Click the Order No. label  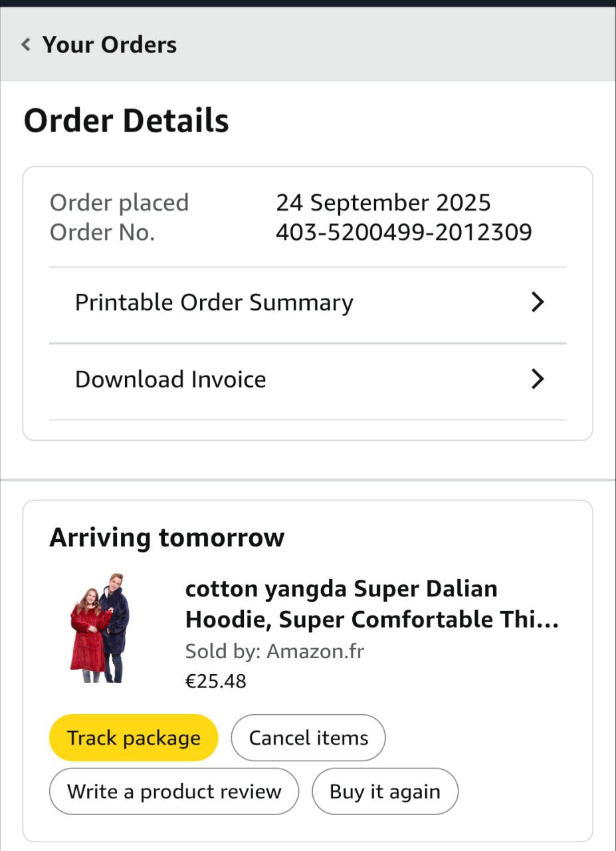point(102,232)
